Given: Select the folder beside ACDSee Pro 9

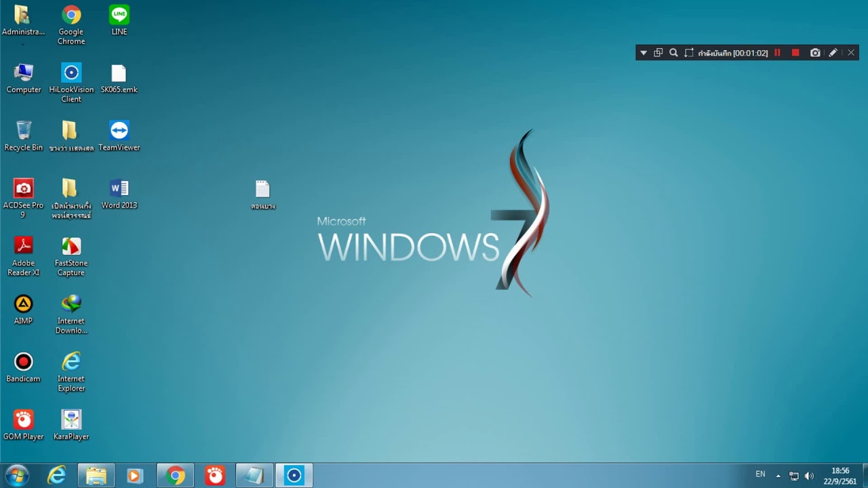Looking at the screenshot, I should click(x=71, y=199).
